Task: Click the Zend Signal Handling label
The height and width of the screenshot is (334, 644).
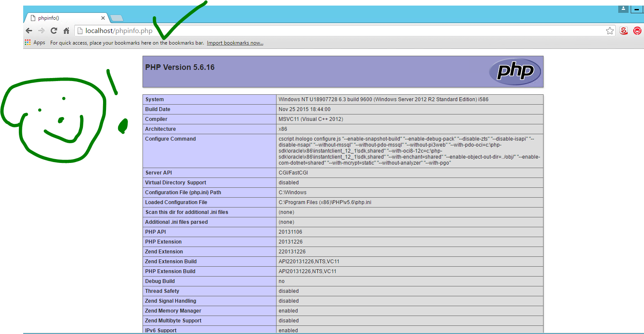Action: 171,301
